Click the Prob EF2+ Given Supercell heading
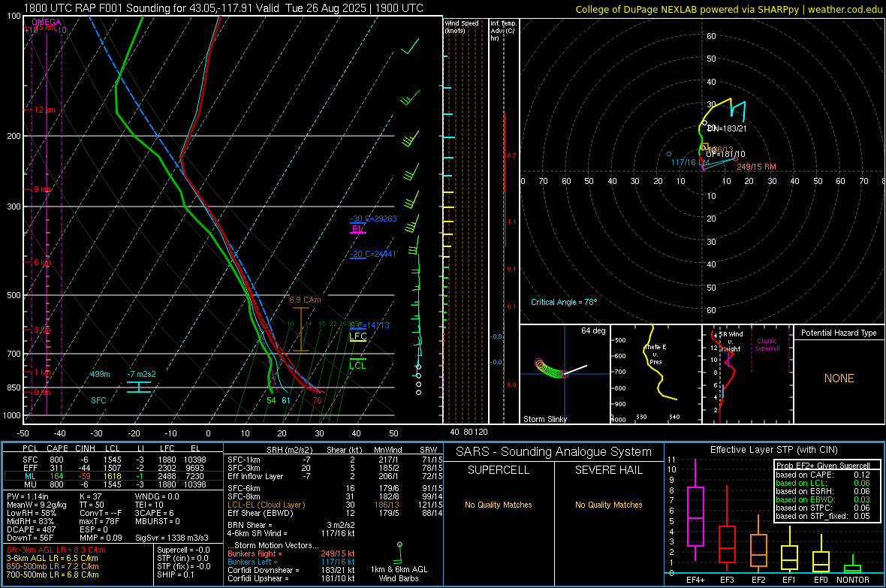 click(823, 466)
